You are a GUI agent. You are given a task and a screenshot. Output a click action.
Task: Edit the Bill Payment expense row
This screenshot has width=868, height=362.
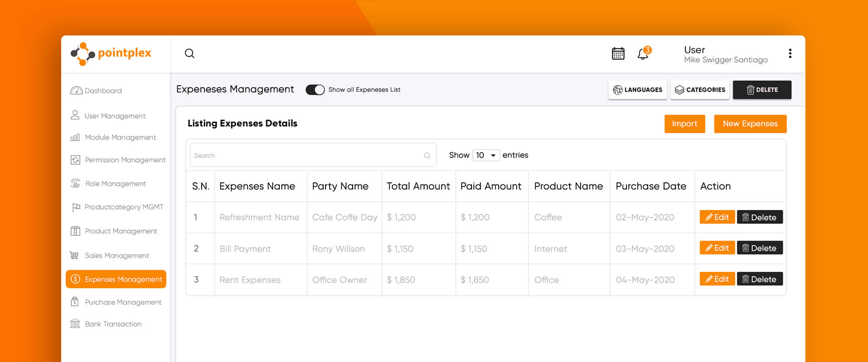coord(717,248)
